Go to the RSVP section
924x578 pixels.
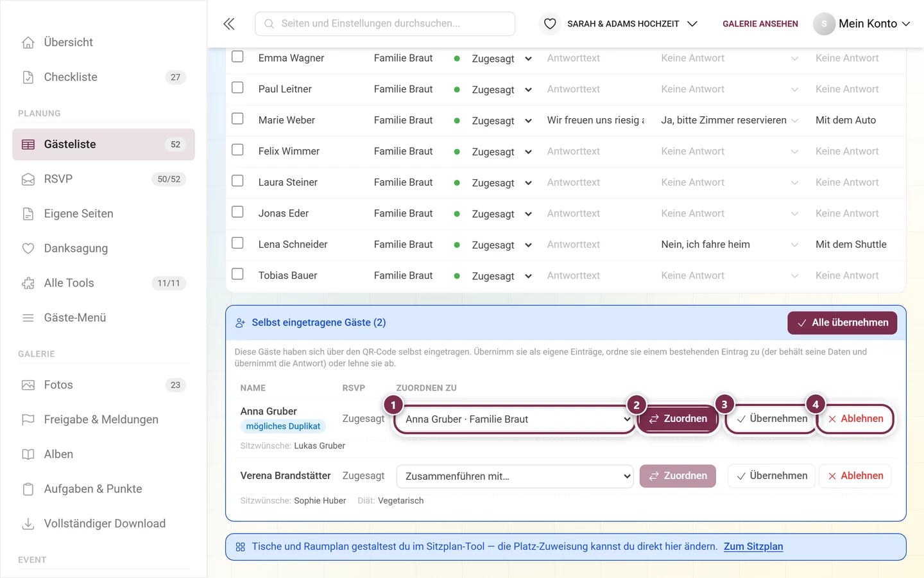(x=103, y=179)
